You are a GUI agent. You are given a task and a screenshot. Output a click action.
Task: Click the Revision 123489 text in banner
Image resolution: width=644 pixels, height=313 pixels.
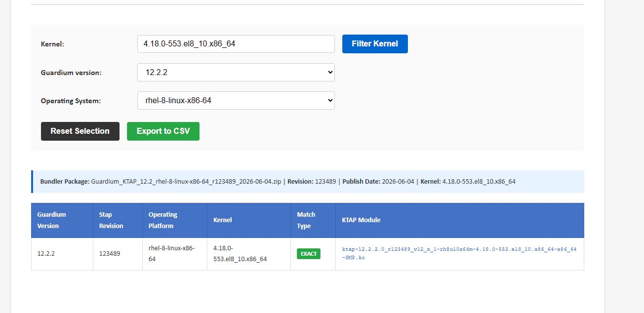point(312,182)
